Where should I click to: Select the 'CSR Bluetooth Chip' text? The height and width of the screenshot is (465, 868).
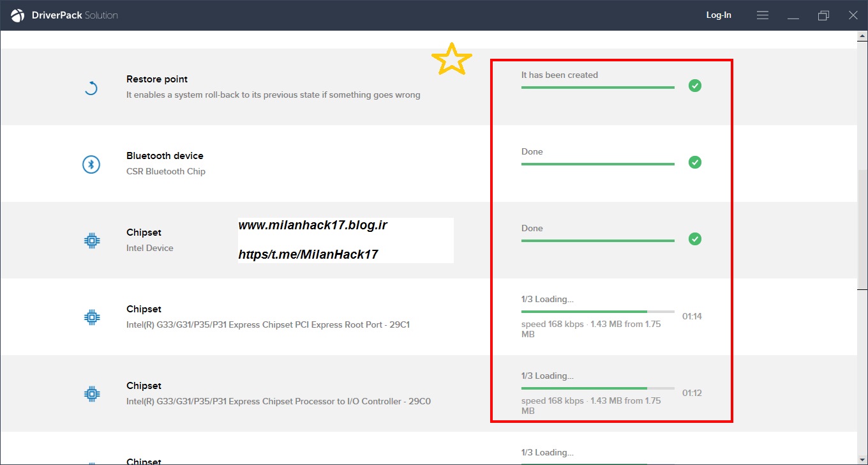[x=166, y=171]
